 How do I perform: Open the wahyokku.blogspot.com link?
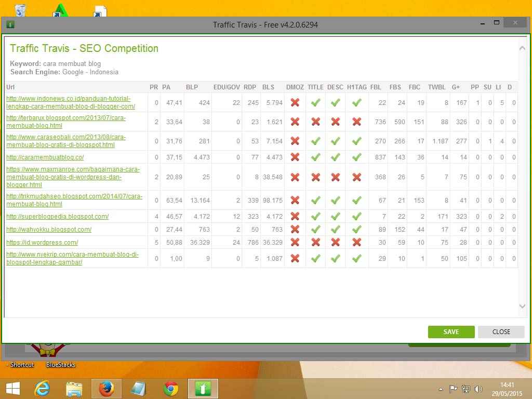[x=49, y=229]
